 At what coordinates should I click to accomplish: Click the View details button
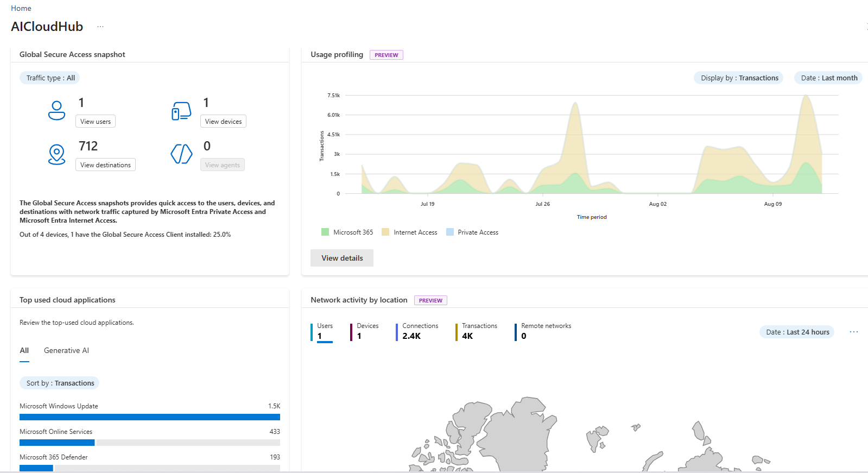342,258
